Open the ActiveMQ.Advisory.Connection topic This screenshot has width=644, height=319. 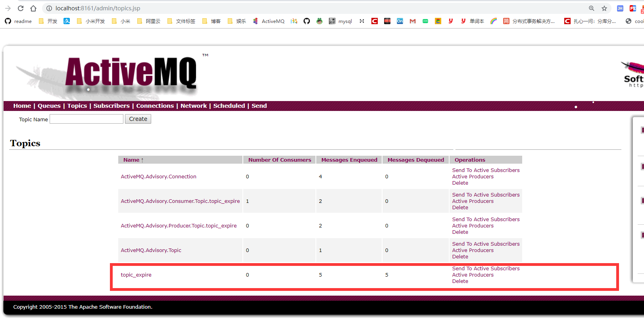click(x=159, y=177)
